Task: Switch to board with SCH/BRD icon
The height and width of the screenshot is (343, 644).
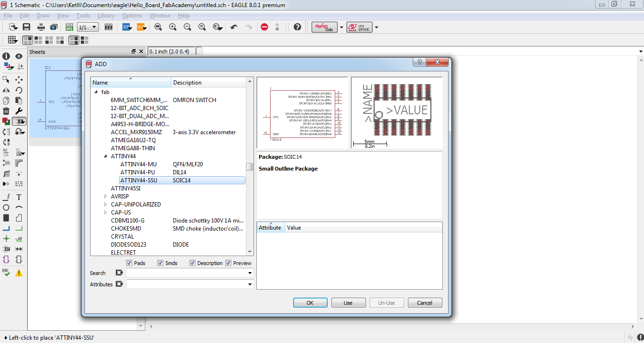Action: click(69, 27)
